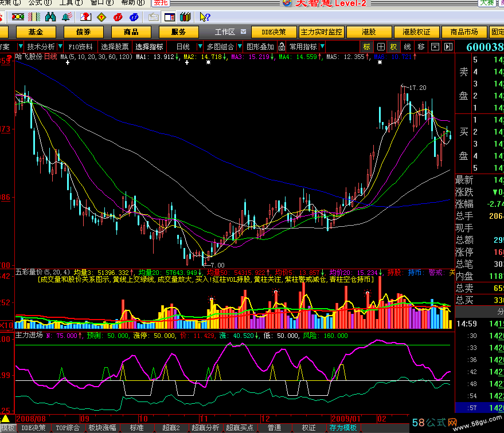504x433 pixels.
Task: Click the 选择股票 button
Action: tap(115, 47)
